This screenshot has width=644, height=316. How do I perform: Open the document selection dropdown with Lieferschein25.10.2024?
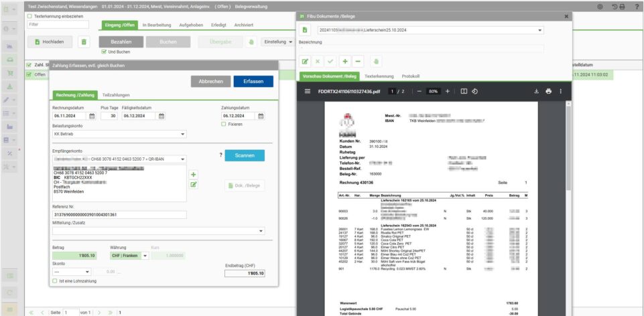(x=430, y=30)
